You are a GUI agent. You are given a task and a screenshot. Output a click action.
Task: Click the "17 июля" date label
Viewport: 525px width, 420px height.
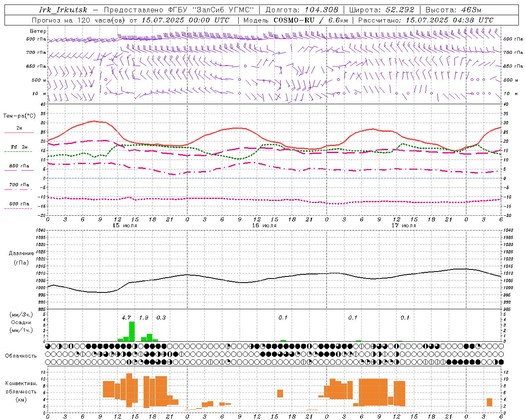(404, 226)
